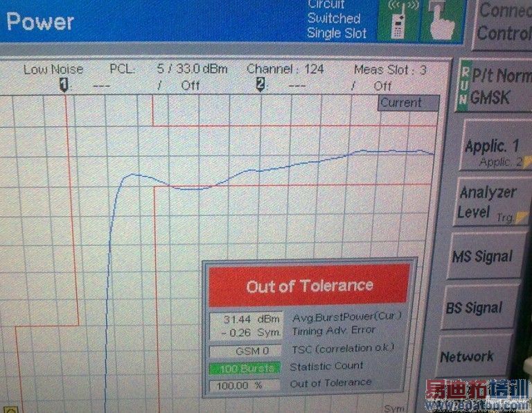Image resolution: width=532 pixels, height=413 pixels.
Task: Select the 31.44 dBm burst power value
Action: tap(251, 319)
